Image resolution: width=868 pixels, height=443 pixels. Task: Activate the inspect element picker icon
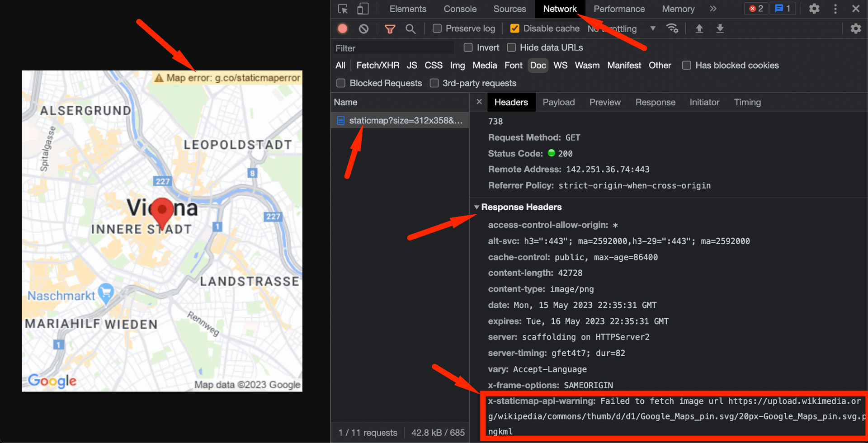343,9
